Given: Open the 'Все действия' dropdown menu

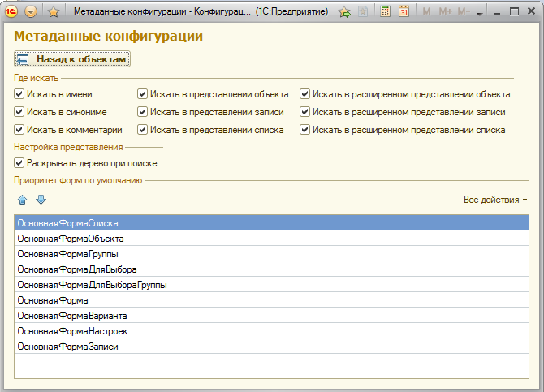Looking at the screenshot, I should click(x=494, y=200).
